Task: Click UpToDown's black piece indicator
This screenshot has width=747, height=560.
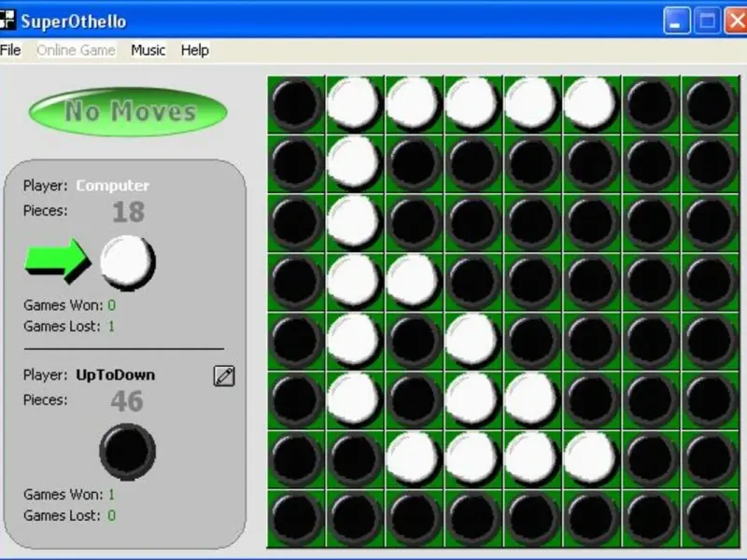Action: pos(127,452)
